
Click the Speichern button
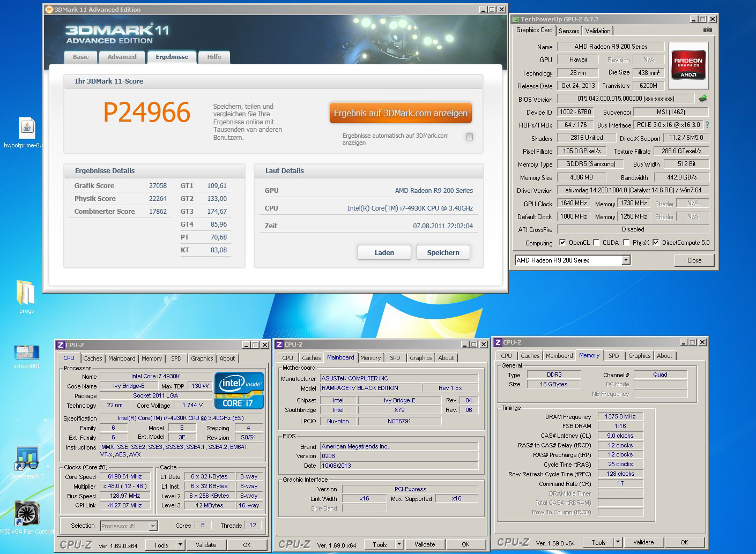pyautogui.click(x=443, y=252)
